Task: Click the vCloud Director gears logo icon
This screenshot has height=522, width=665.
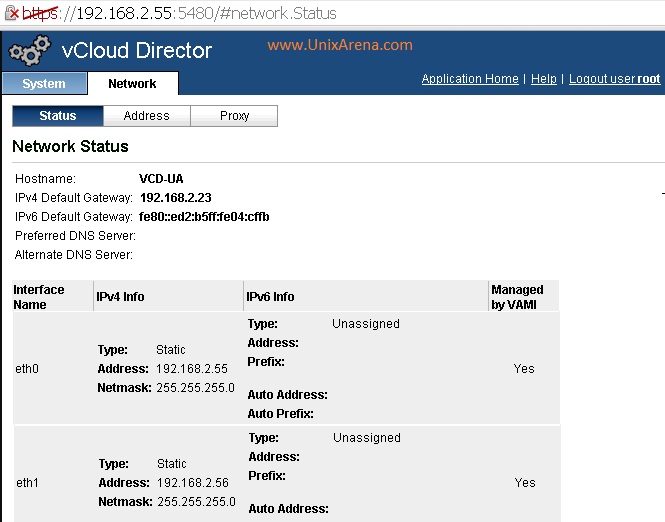Action: (x=30, y=50)
